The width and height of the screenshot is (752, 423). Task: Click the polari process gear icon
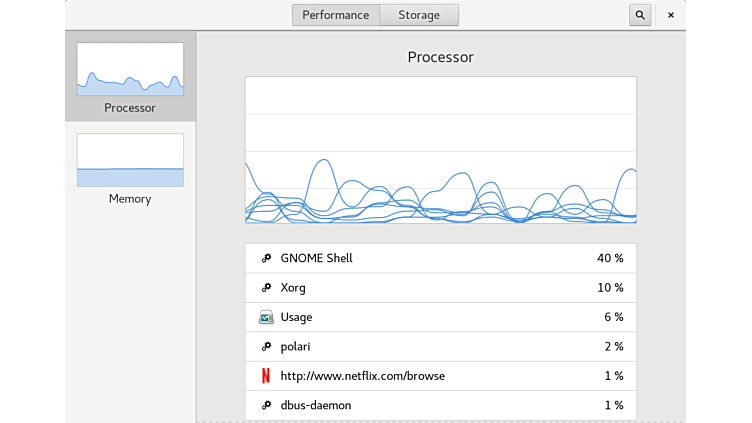click(266, 347)
